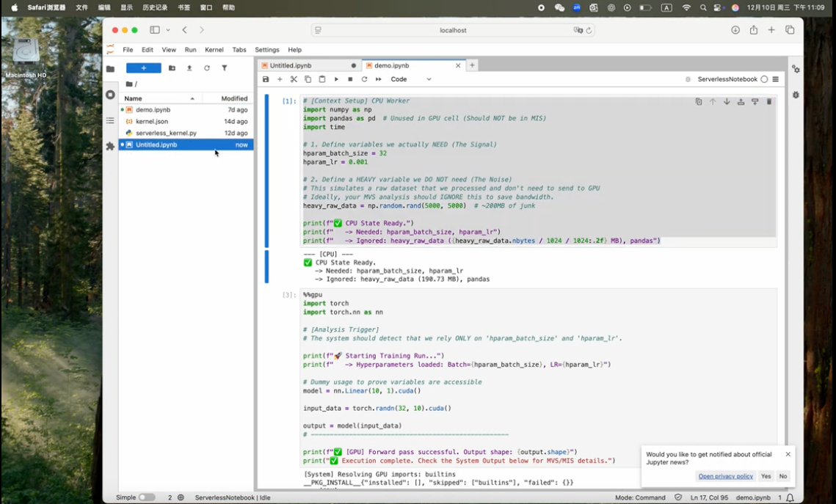Upload files with the upload arrow icon
The height and width of the screenshot is (504, 836).
point(189,68)
